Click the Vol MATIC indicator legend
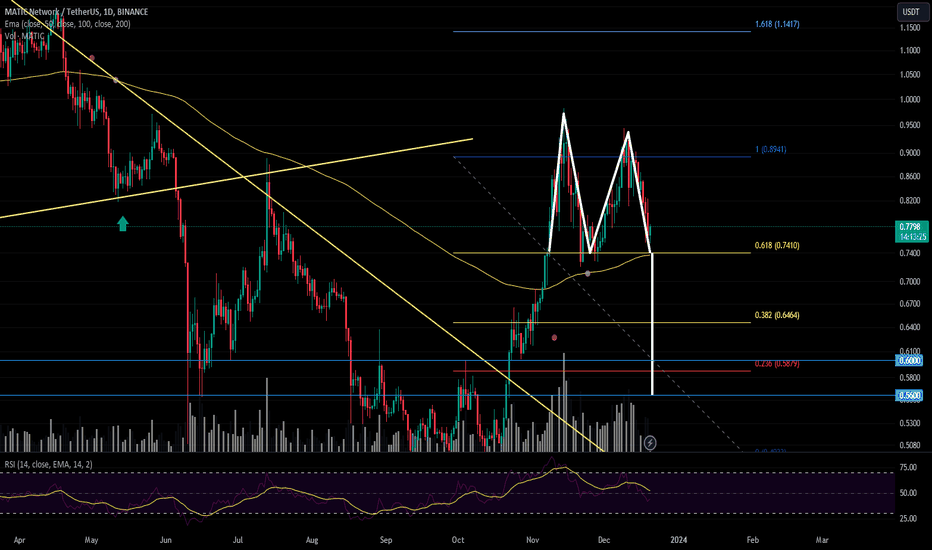 click(24, 36)
